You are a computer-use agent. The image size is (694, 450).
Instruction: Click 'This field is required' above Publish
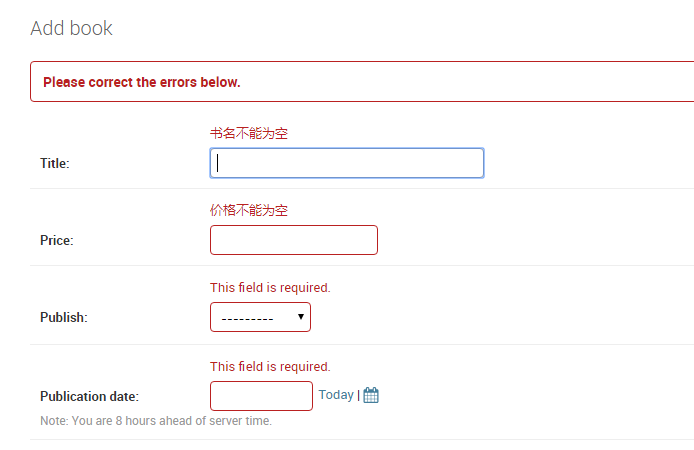tap(270, 288)
